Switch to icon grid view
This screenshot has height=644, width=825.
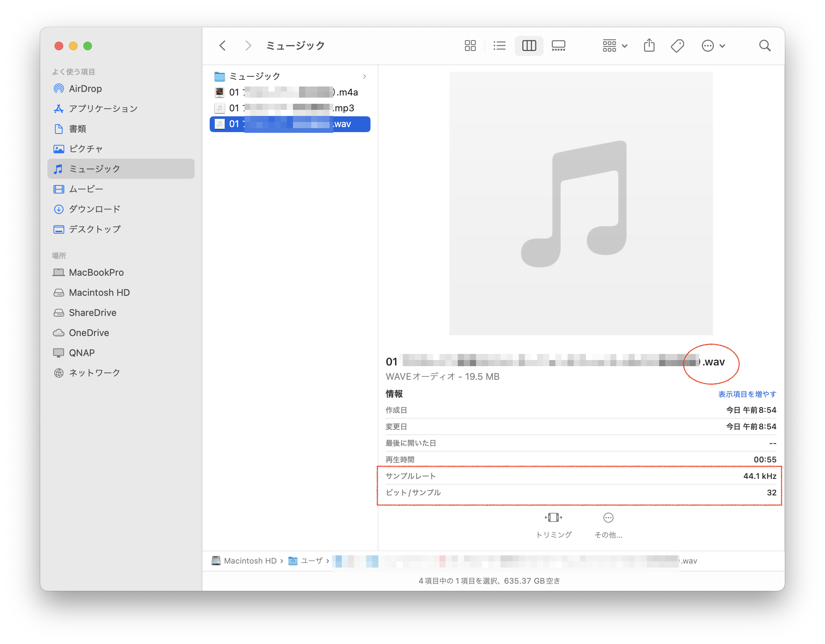[x=470, y=46]
